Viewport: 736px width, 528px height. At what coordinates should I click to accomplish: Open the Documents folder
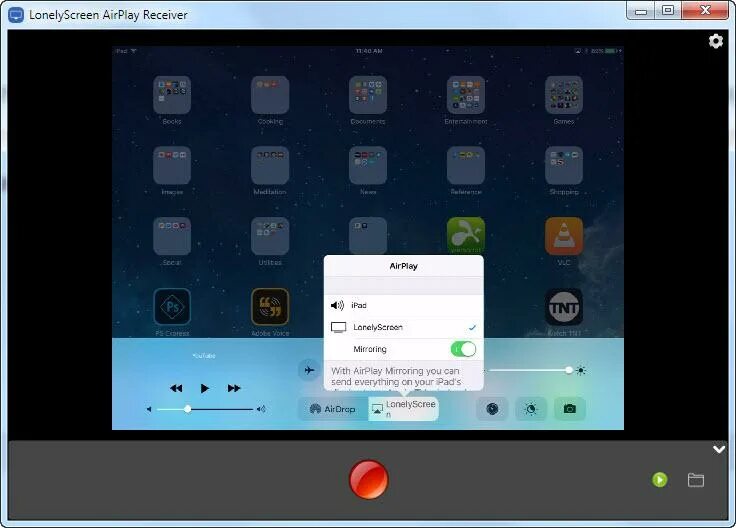pyautogui.click(x=368, y=95)
